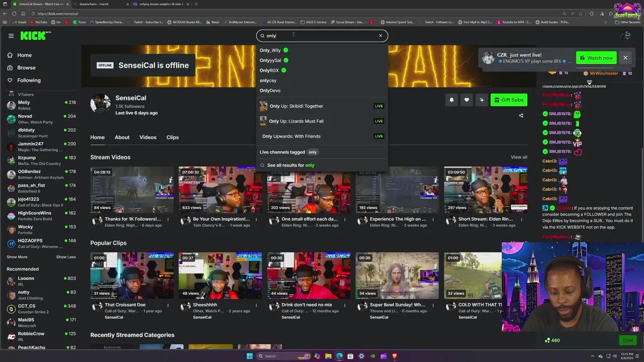Open options menu for 'Sheeshhhh' clip
Viewport: 644px width, 362px height.
point(257,305)
